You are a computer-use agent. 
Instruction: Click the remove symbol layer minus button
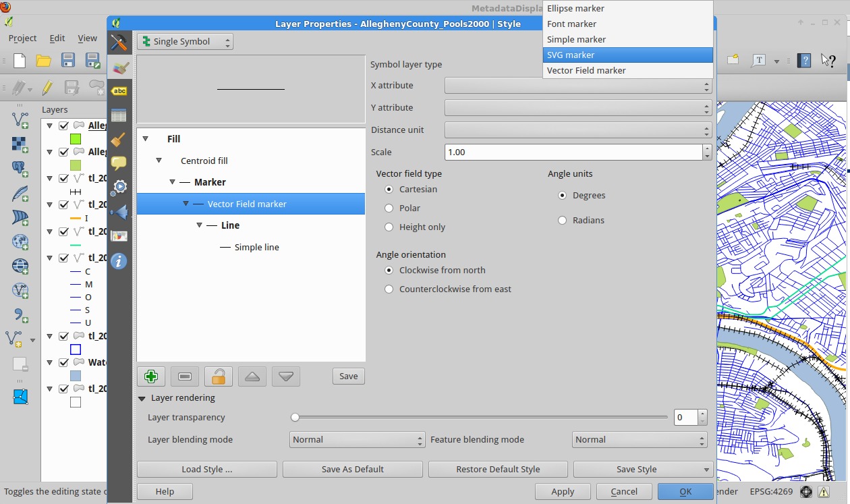click(185, 376)
